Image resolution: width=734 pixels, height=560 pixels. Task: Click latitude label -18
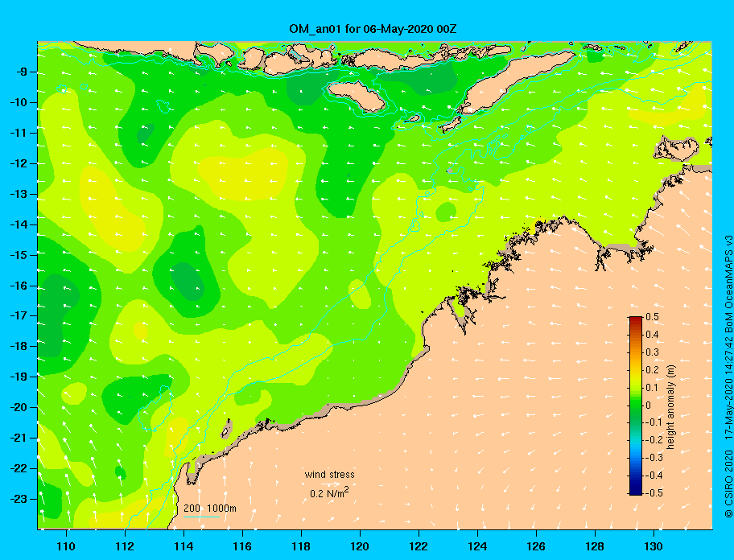click(x=19, y=346)
